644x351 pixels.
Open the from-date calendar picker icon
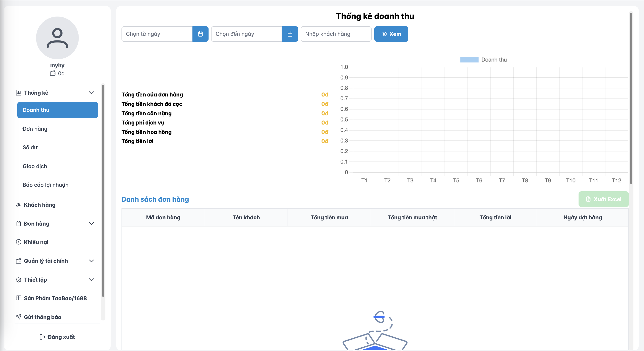200,34
